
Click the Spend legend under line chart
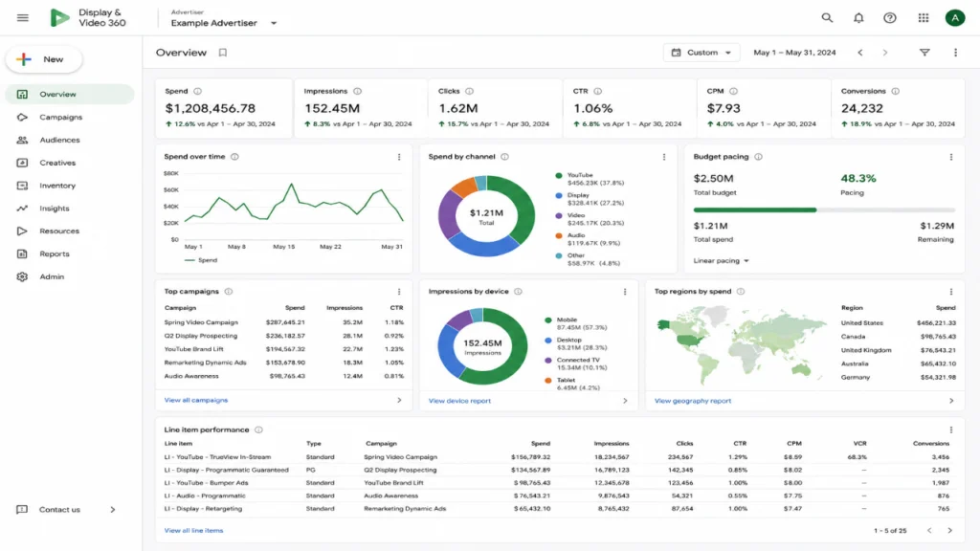point(201,260)
